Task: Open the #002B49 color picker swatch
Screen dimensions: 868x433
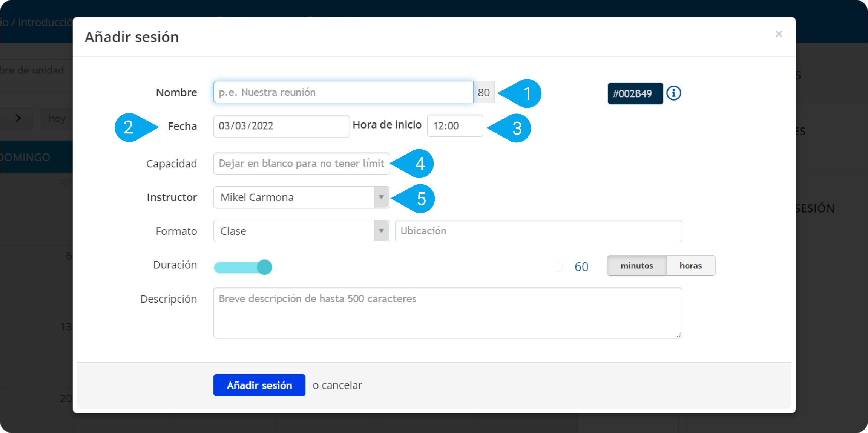Action: tap(635, 93)
